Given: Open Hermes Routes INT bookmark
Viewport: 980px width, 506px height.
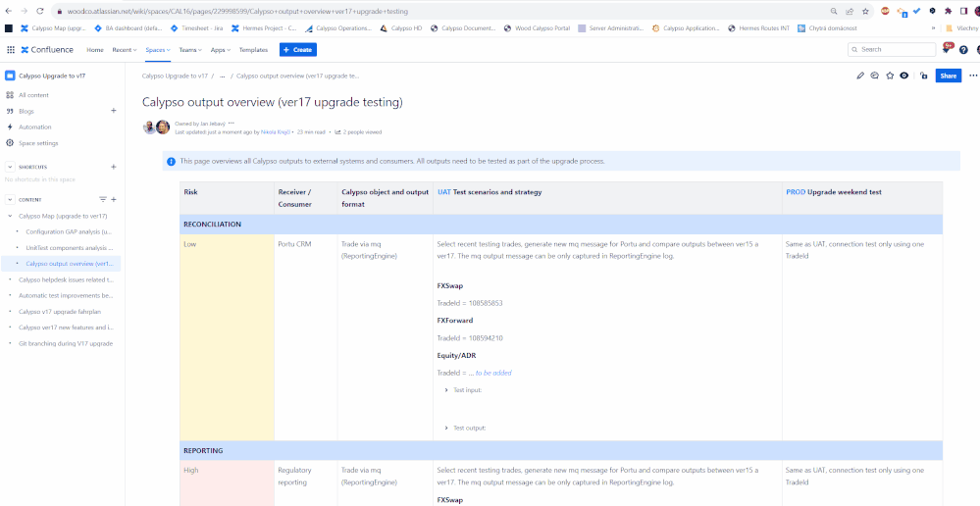Looking at the screenshot, I should pyautogui.click(x=758, y=28).
